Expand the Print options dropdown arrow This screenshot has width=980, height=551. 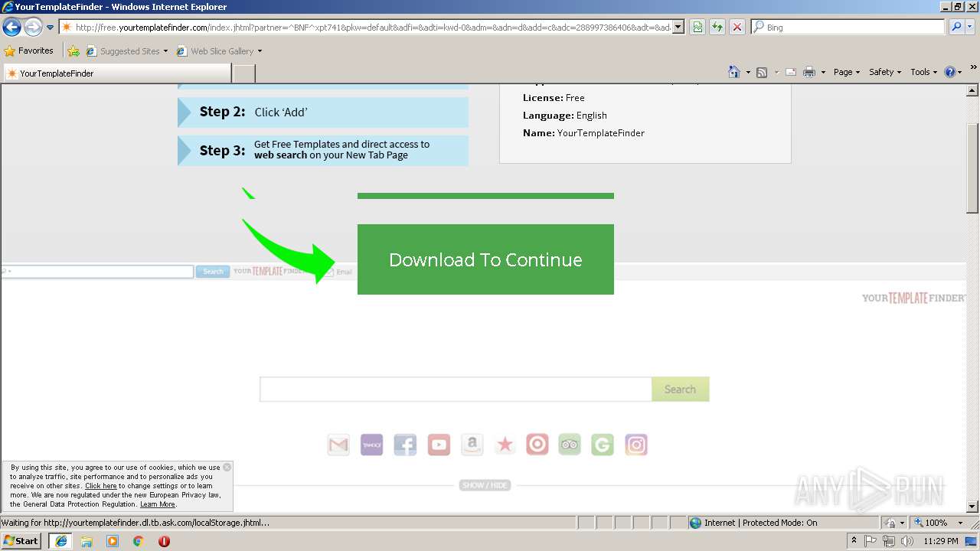823,73
